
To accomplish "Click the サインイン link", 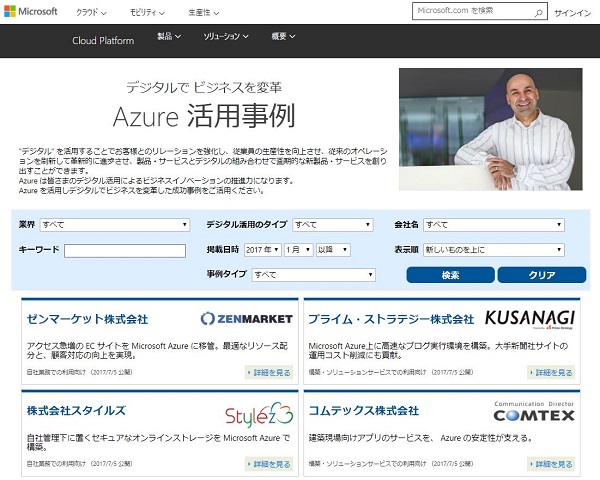I will coord(572,13).
